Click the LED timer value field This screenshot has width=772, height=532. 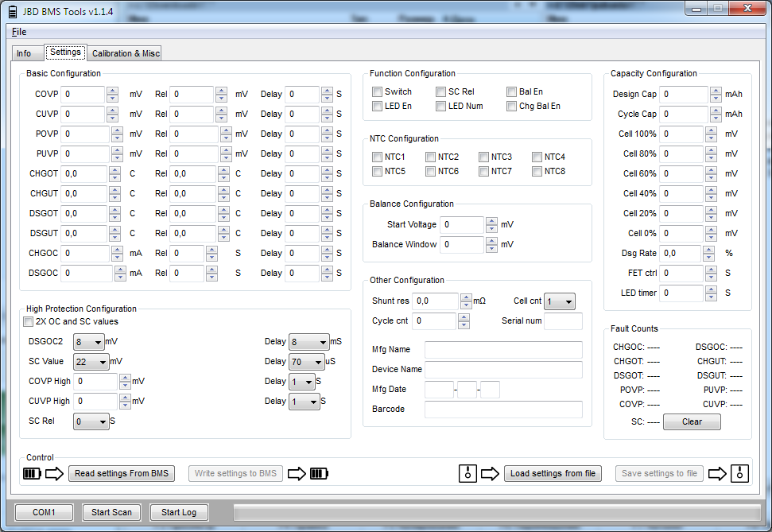pyautogui.click(x=682, y=293)
